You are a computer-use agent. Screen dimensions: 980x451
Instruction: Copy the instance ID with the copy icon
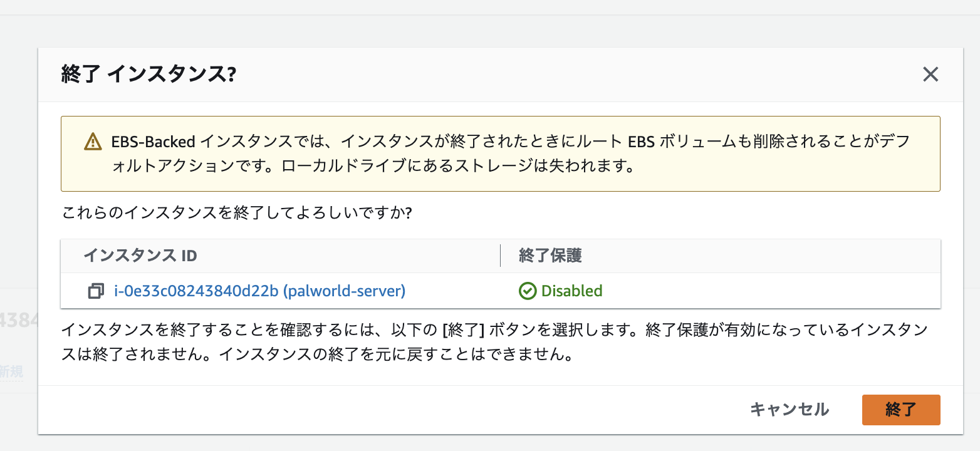click(96, 291)
